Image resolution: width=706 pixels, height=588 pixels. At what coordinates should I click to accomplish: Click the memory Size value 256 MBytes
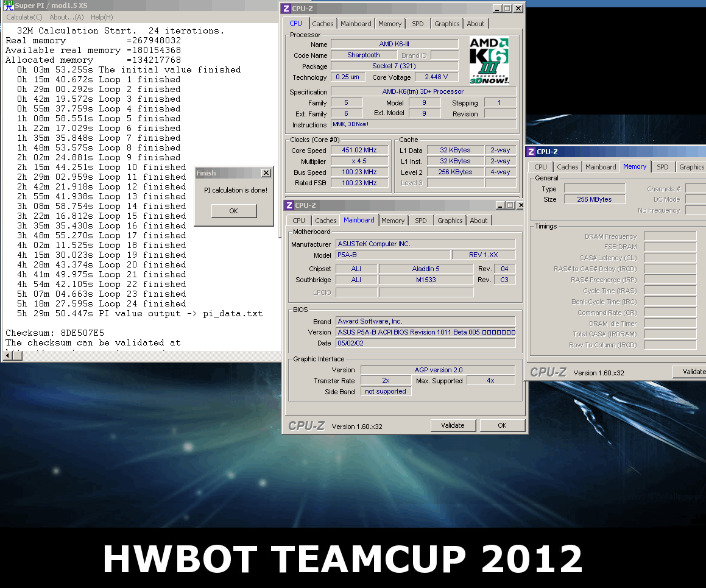[595, 199]
